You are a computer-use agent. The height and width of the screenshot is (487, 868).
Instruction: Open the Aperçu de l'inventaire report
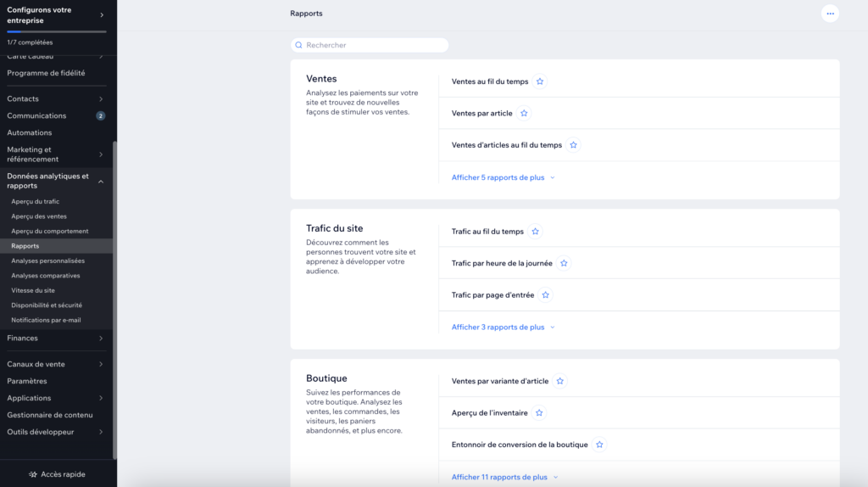(489, 412)
